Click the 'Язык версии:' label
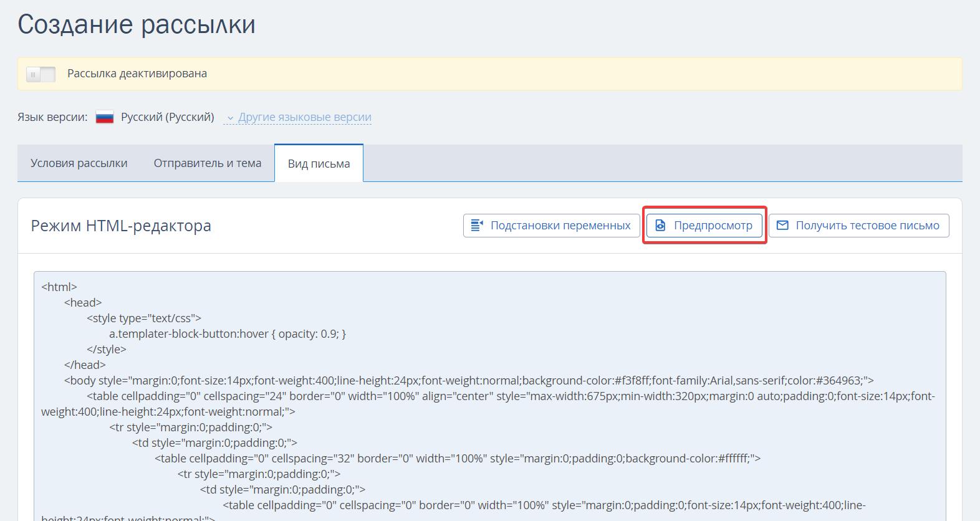980x521 pixels. (52, 117)
